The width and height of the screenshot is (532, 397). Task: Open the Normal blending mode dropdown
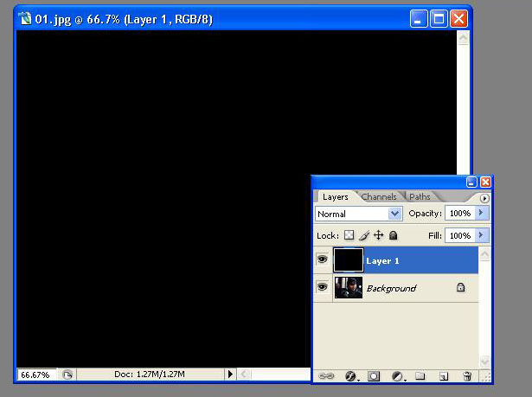[359, 214]
